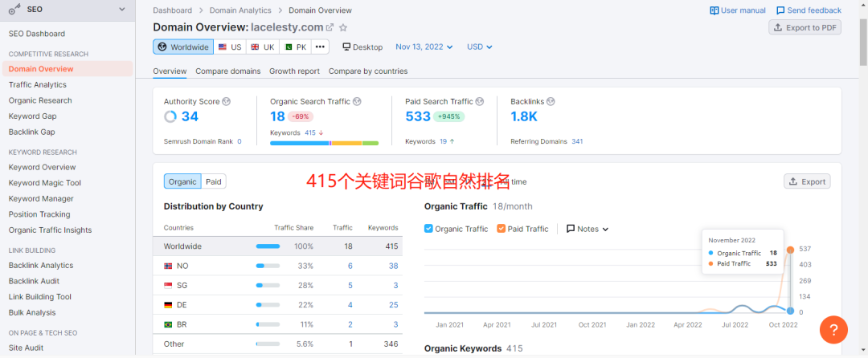Image resolution: width=868 pixels, height=358 pixels.
Task: Click the Referring Domains 341 link
Action: coord(577,141)
